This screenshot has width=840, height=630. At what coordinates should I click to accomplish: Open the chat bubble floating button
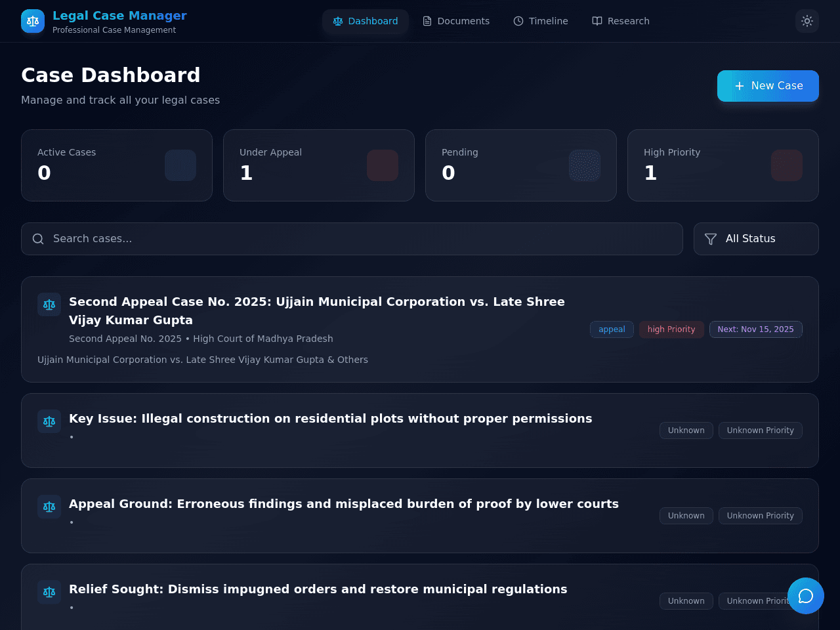click(x=806, y=596)
